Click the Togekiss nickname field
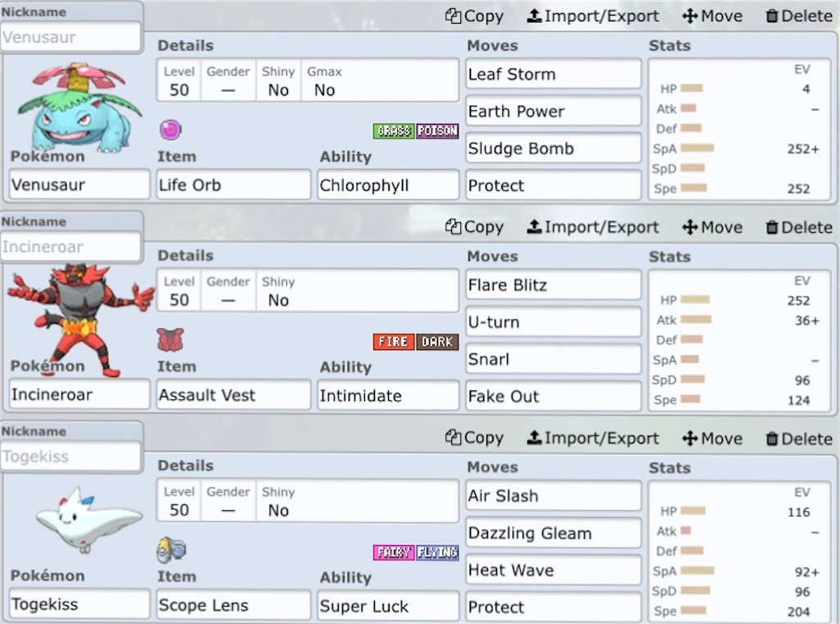The height and width of the screenshot is (624, 840). 71,457
